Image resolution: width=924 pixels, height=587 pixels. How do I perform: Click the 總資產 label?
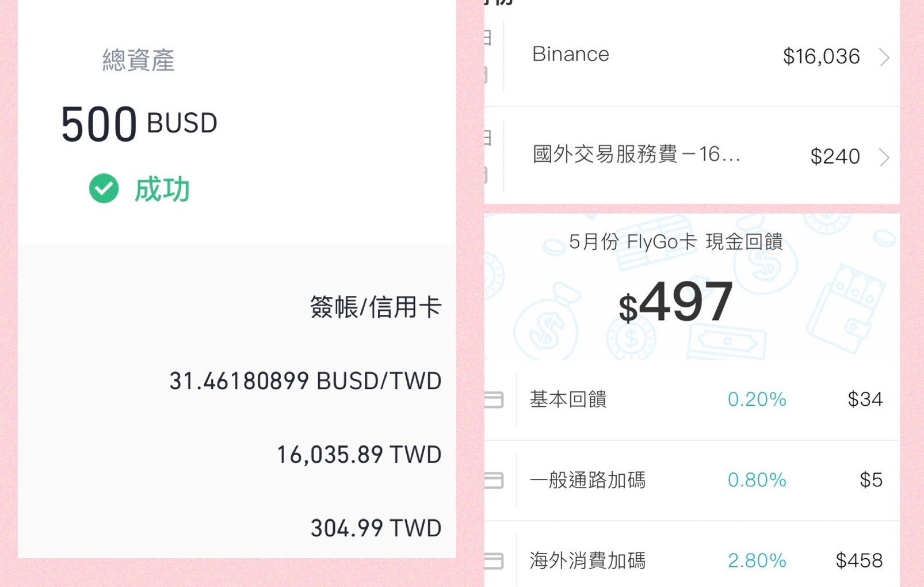(x=139, y=60)
